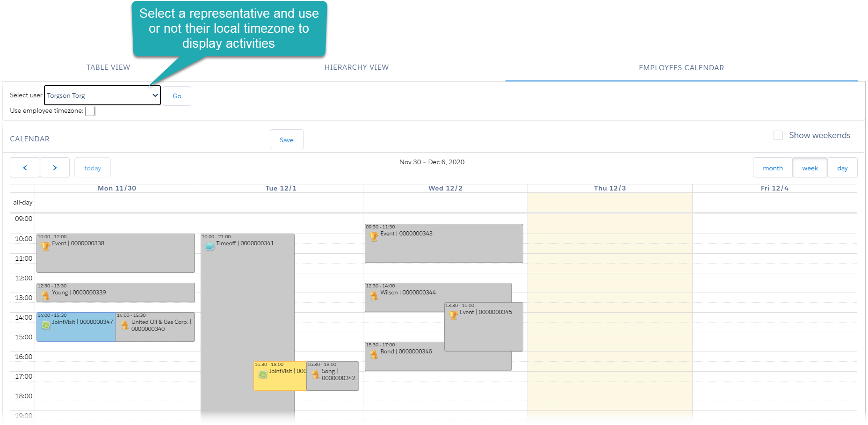Open the Table View tab

tap(108, 67)
